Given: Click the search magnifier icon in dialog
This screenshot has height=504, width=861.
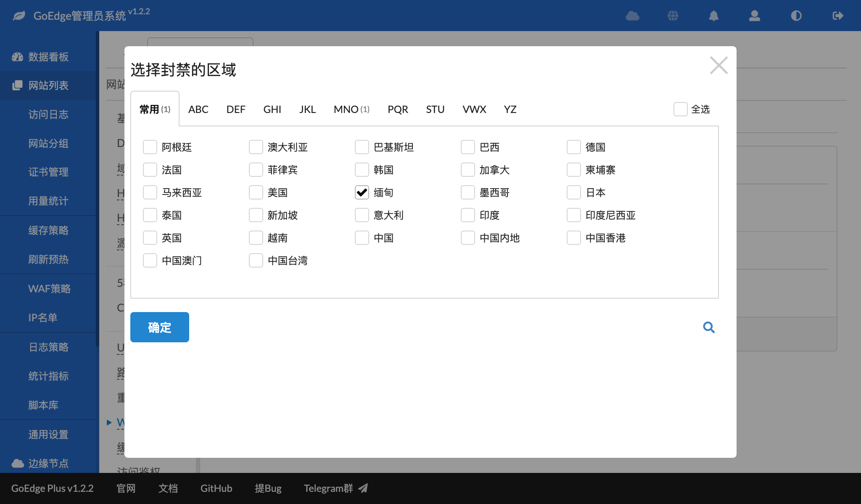Looking at the screenshot, I should tap(709, 327).
